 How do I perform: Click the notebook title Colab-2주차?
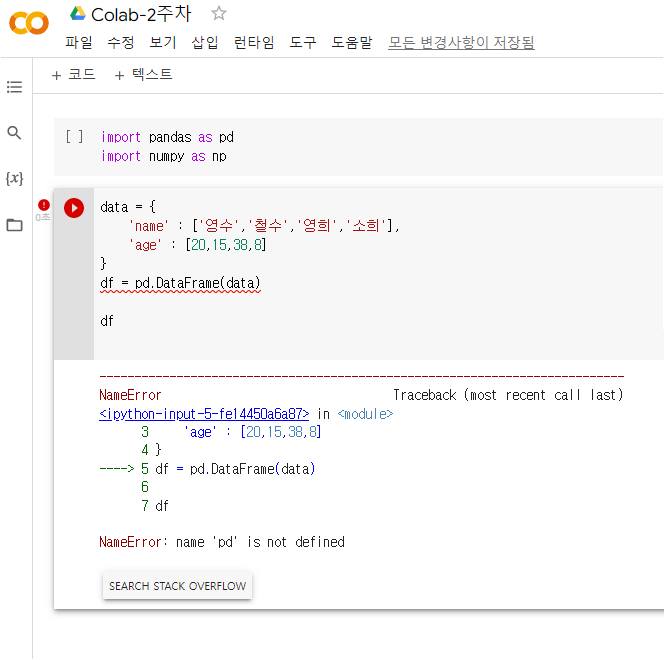click(x=141, y=14)
